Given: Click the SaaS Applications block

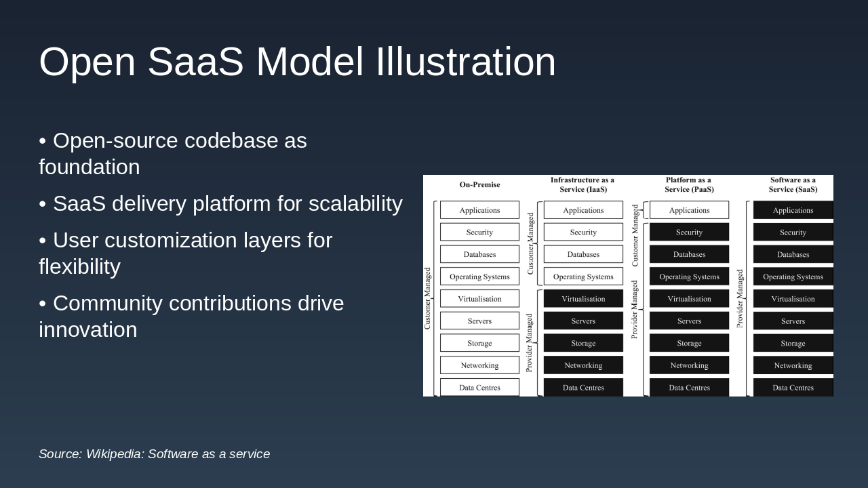Looking at the screenshot, I should (x=793, y=210).
